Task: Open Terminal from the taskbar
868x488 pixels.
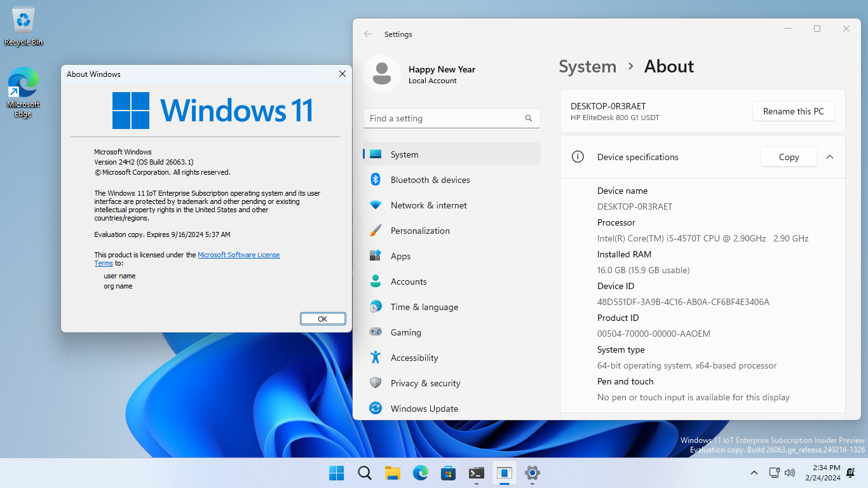Action: (477, 473)
